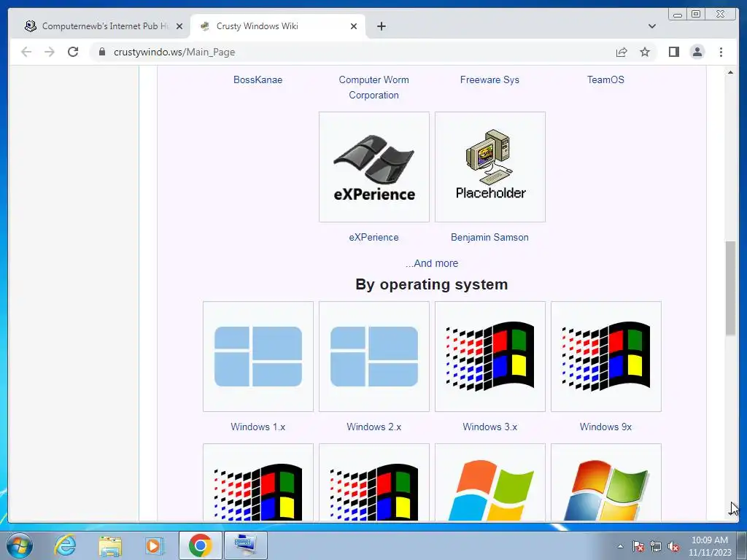Viewport: 747px width, 560px height.
Task: Click the scrollbar up arrow
Action: click(730, 72)
